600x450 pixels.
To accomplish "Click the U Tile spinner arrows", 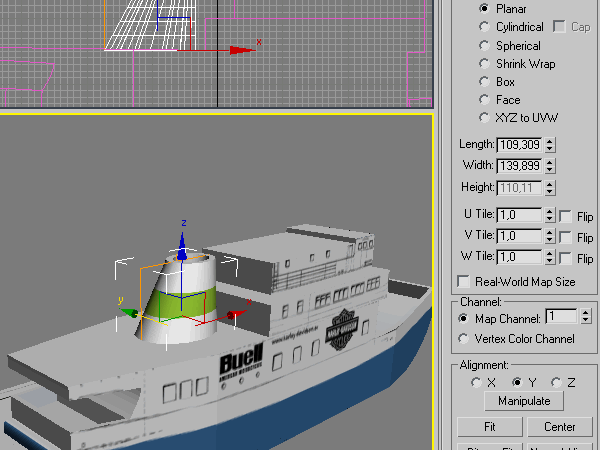I will (550, 215).
